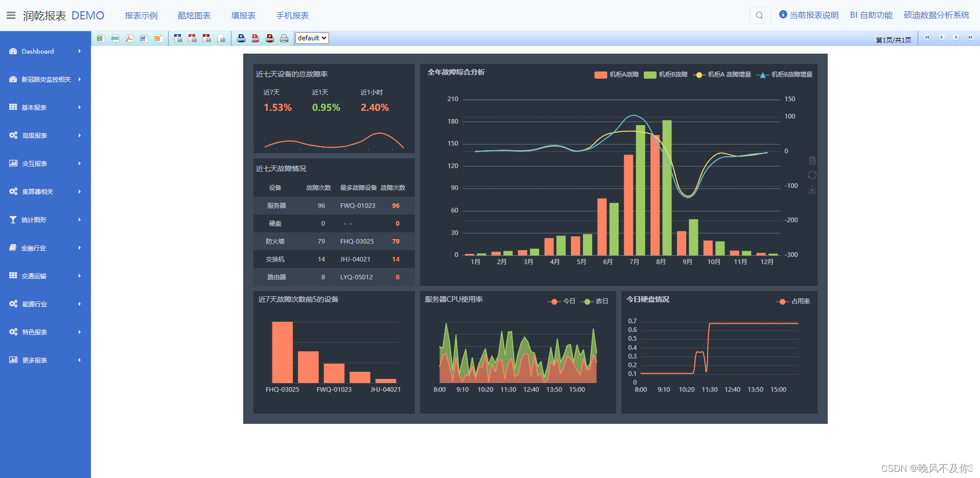Click the plain printer icon
The height and width of the screenshot is (478, 980).
tap(284, 38)
